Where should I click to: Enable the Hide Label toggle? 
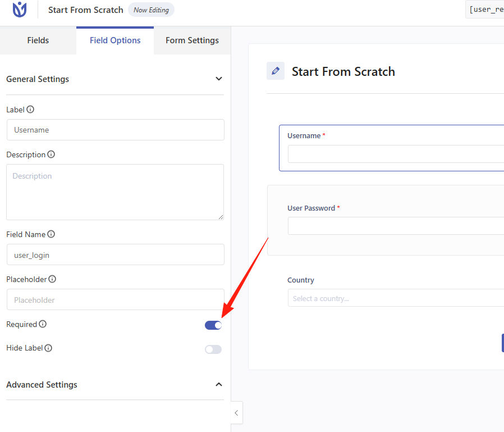click(x=213, y=349)
